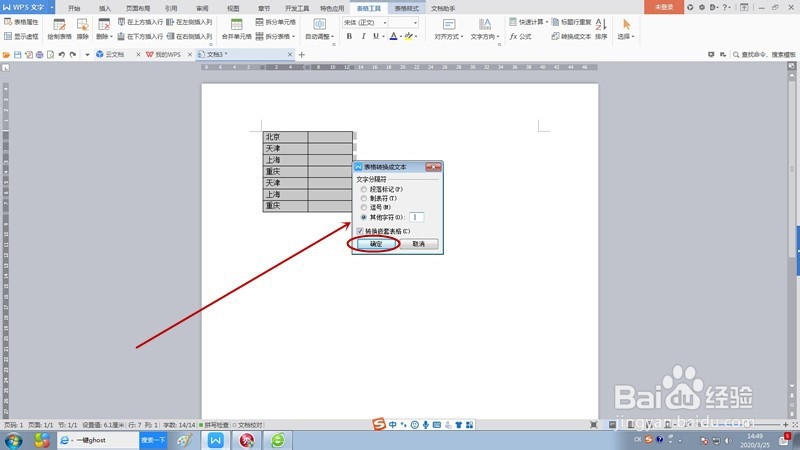
Task: Click 在左侧插入列 insert column left
Action: tap(189, 22)
